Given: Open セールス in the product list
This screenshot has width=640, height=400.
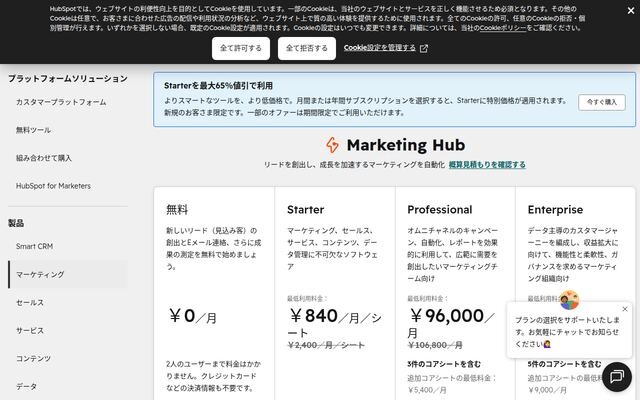Looking at the screenshot, I should [30, 302].
